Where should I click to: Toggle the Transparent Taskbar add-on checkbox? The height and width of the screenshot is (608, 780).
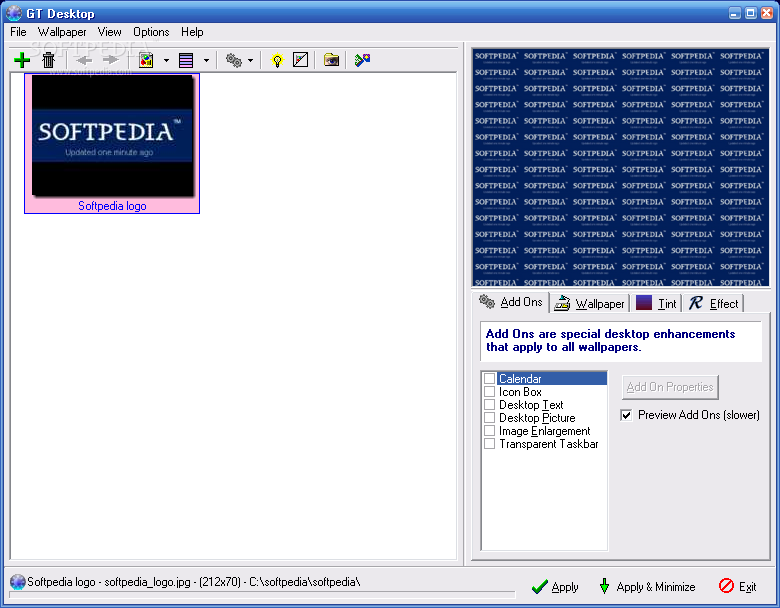pyautogui.click(x=489, y=443)
